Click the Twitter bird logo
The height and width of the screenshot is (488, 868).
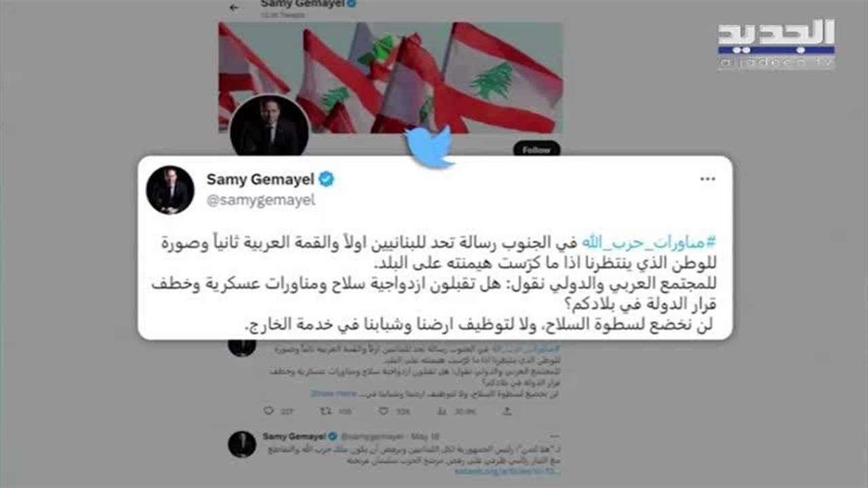(x=429, y=146)
